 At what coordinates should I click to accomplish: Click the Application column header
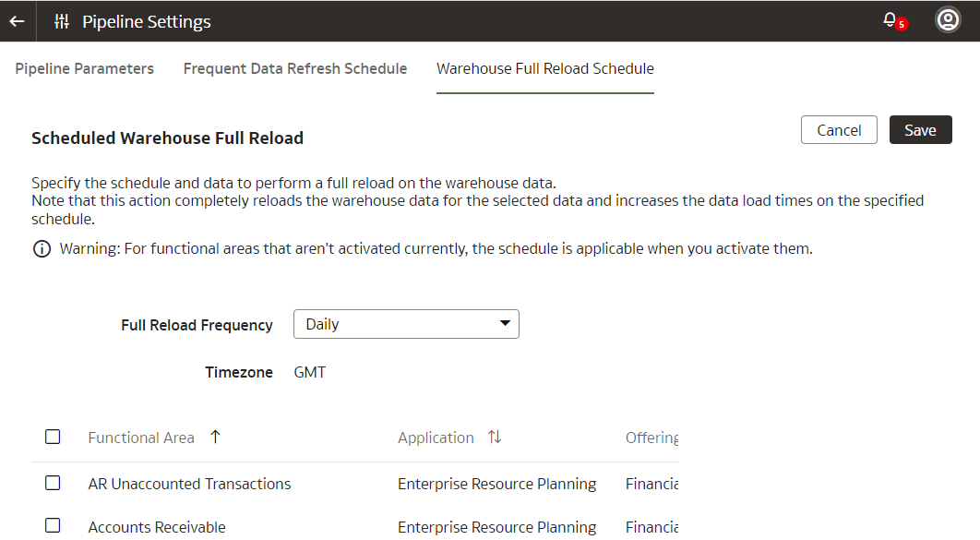[x=436, y=438]
